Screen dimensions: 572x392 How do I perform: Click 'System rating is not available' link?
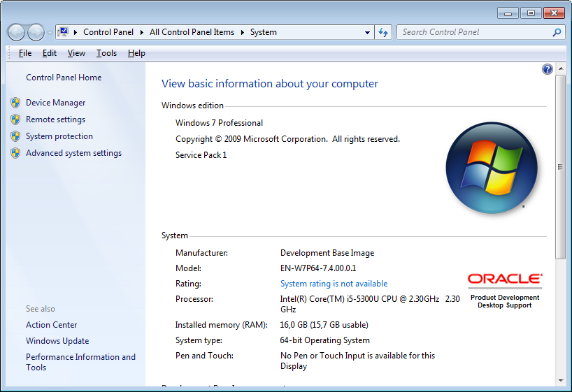tap(334, 284)
